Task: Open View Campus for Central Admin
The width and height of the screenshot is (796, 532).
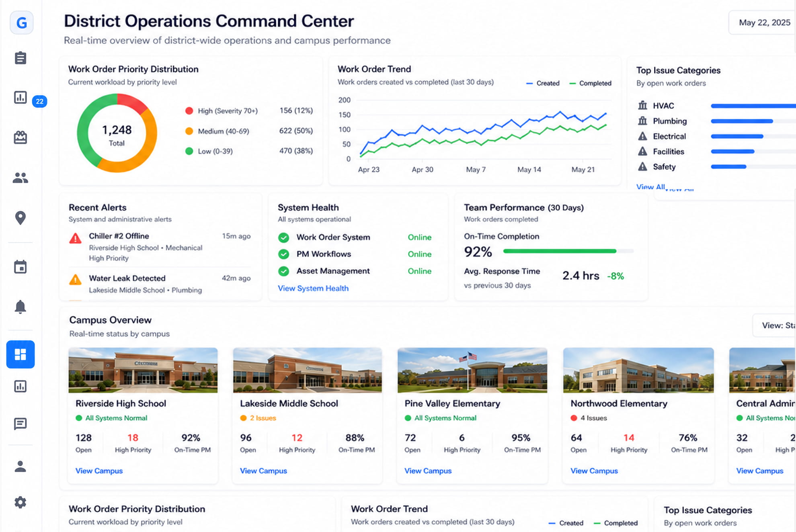Action: 760,471
